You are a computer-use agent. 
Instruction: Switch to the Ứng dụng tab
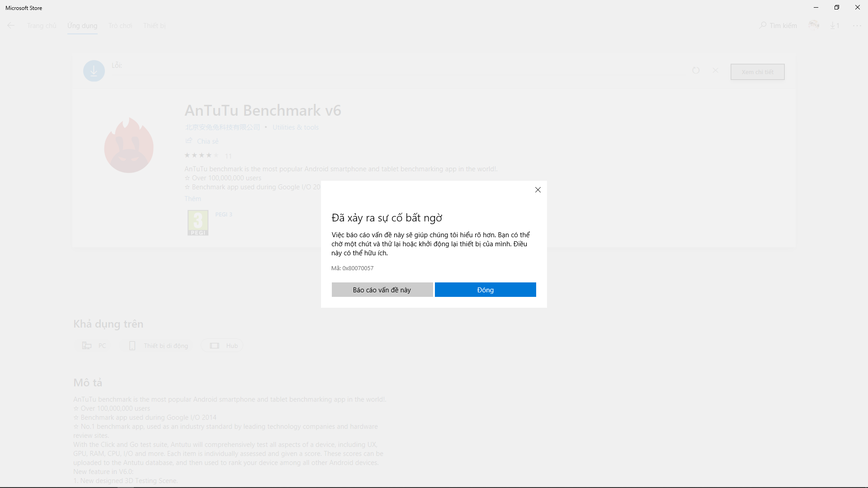click(x=82, y=26)
